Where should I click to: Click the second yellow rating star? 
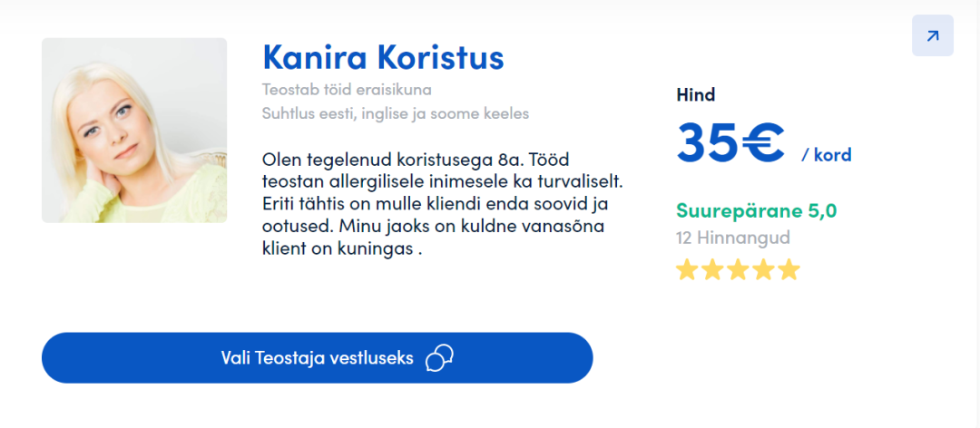click(712, 269)
